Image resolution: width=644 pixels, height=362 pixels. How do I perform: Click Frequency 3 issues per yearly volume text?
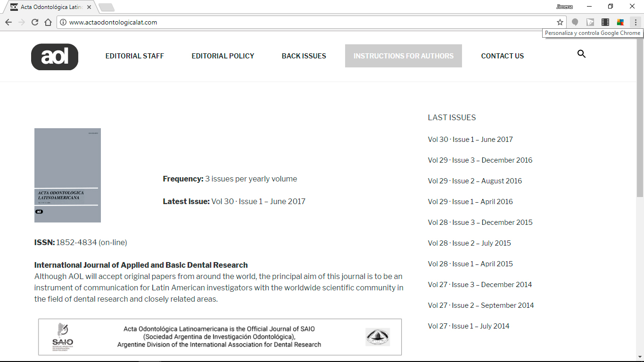(x=230, y=179)
